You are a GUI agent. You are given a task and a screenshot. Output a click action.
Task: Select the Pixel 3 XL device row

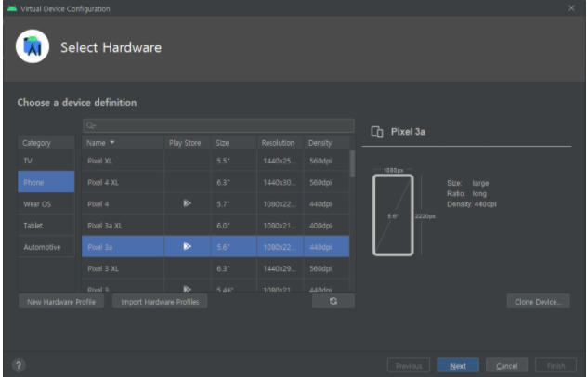click(216, 268)
